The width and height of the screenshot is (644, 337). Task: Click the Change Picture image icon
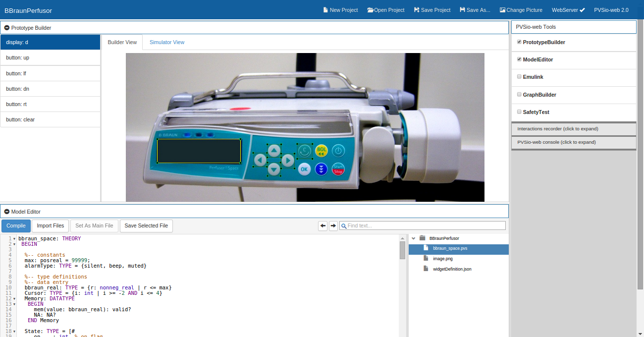click(x=502, y=10)
